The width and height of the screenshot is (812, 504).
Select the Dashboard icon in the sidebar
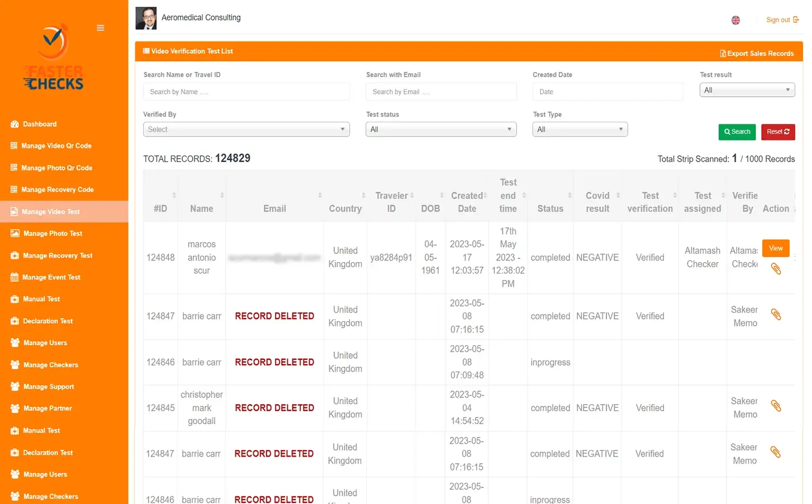14,124
